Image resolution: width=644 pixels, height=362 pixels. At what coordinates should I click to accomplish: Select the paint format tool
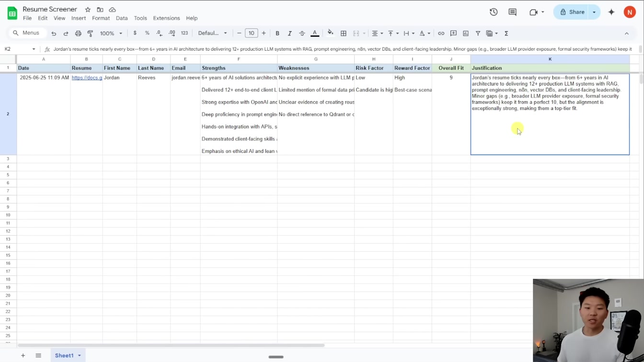90,34
